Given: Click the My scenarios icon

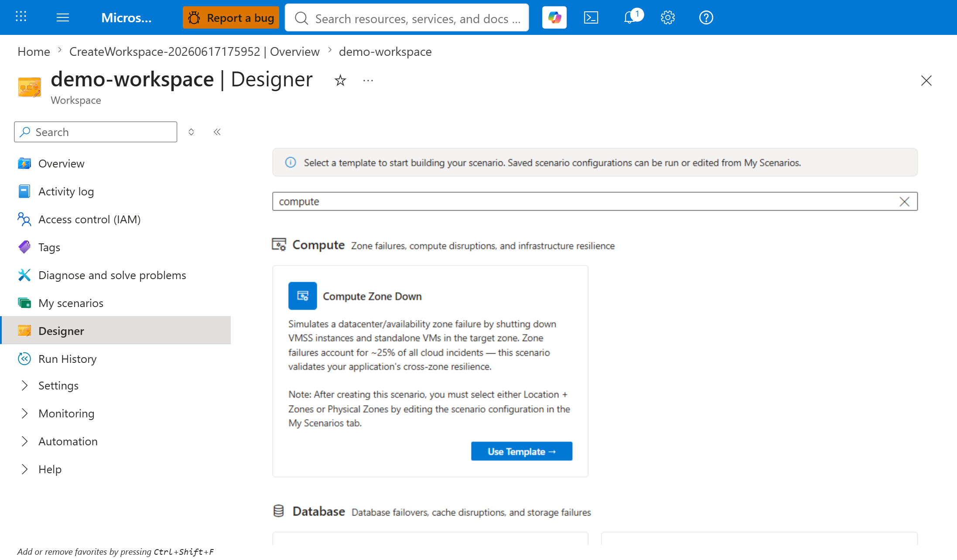Looking at the screenshot, I should (24, 303).
